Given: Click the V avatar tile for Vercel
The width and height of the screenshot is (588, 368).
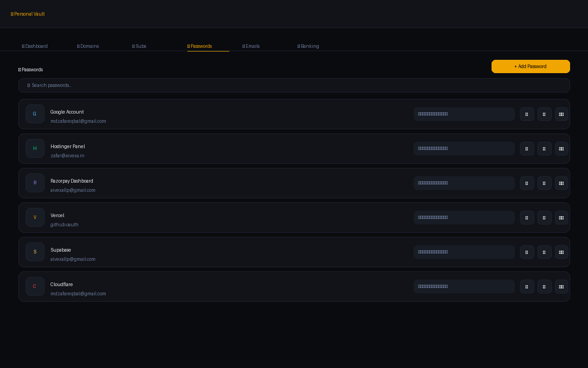Looking at the screenshot, I should (35, 218).
